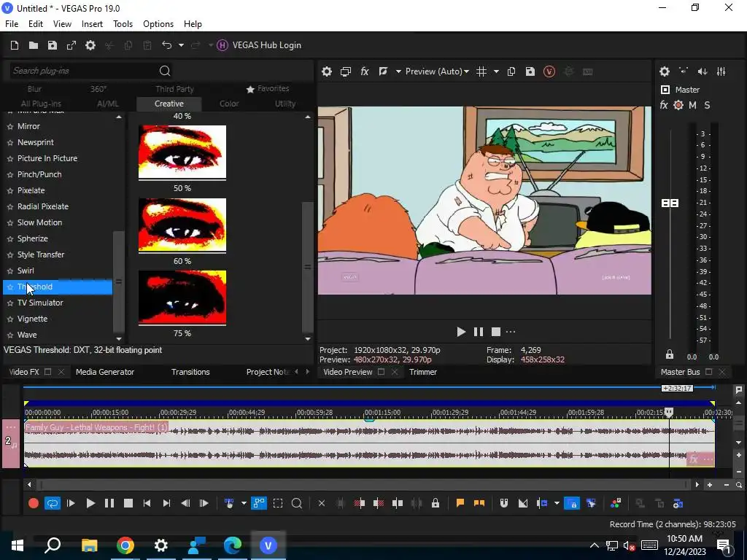The height and width of the screenshot is (560, 747).
Task: Click the plug-in search magnifier icon
Action: (165, 71)
